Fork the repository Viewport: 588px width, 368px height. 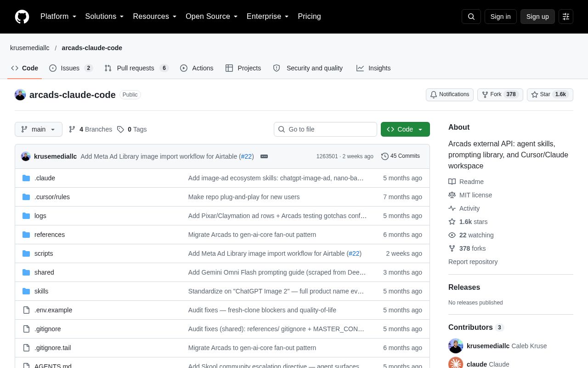coord(500,95)
